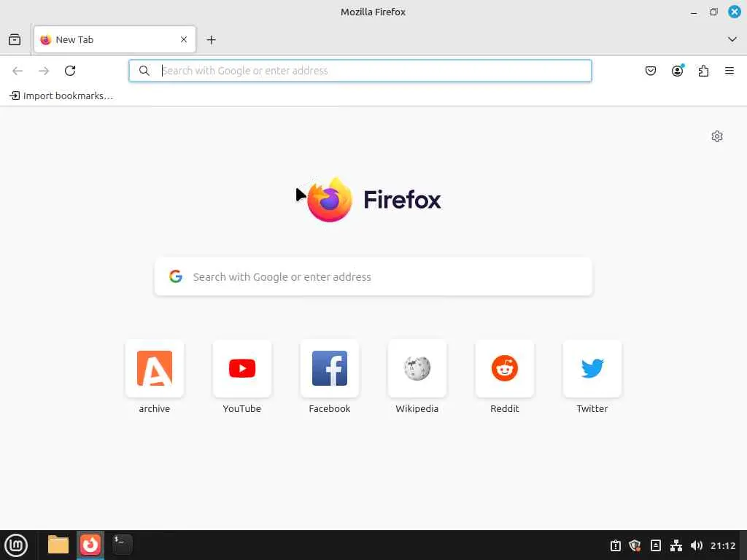Screen dimensions: 747x560
Task: Open the network tray icon
Action: click(x=676, y=545)
